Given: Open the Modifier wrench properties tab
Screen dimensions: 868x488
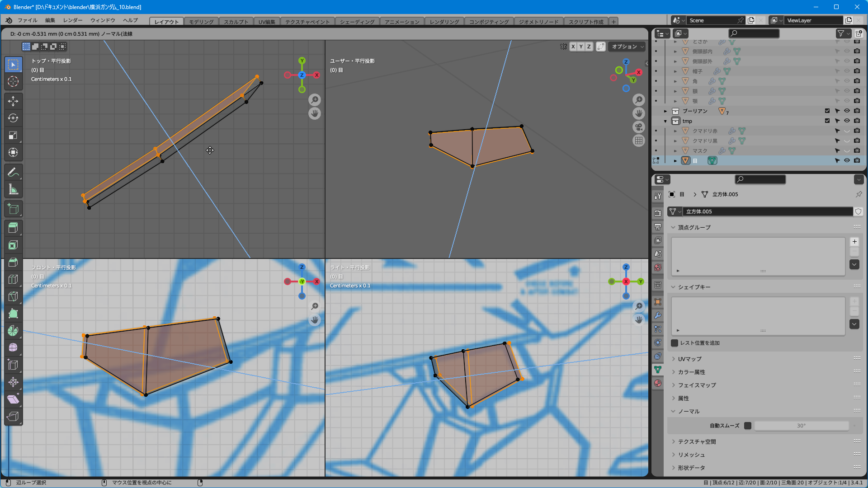Looking at the screenshot, I should click(658, 315).
